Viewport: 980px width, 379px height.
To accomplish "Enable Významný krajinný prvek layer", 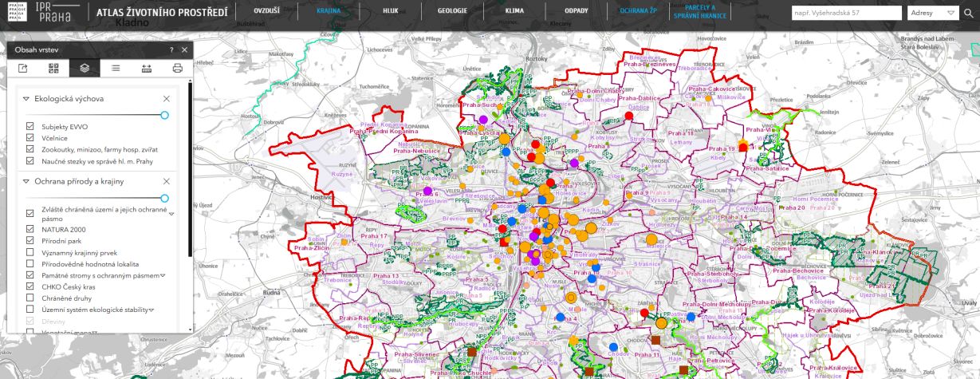I will [x=30, y=252].
